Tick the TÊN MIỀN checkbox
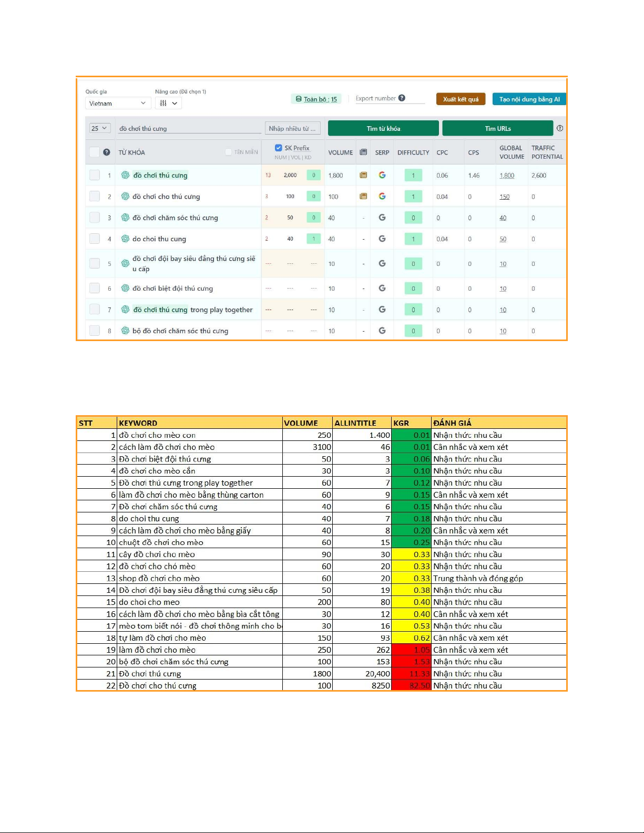The height and width of the screenshot is (833, 644). (x=228, y=152)
